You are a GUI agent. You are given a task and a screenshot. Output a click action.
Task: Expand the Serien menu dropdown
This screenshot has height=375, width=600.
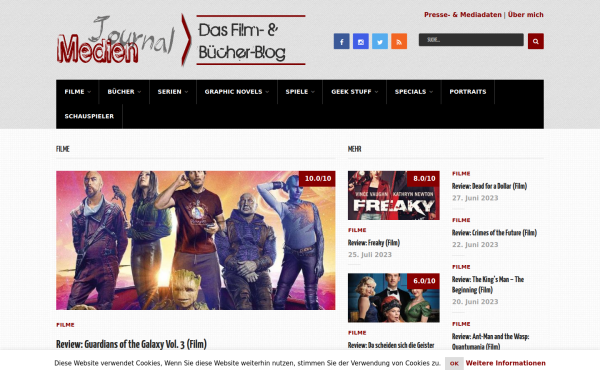pos(173,92)
